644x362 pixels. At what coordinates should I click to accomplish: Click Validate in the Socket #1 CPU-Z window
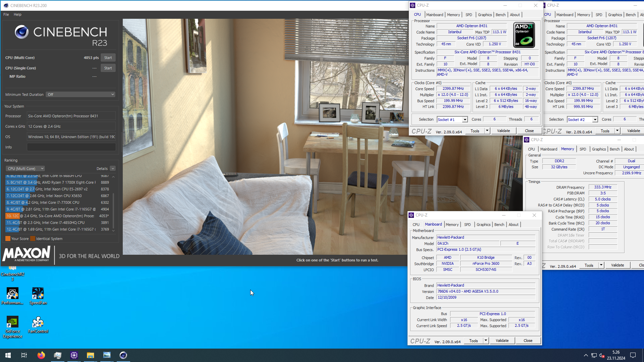pos(503,131)
